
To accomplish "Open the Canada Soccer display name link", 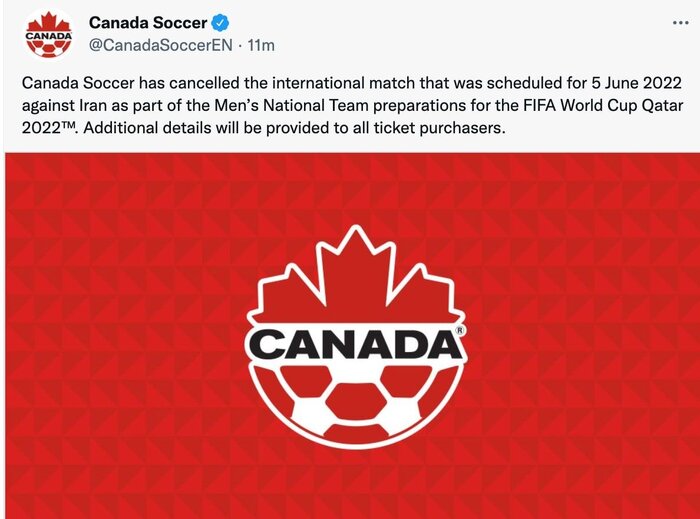I will [148, 23].
